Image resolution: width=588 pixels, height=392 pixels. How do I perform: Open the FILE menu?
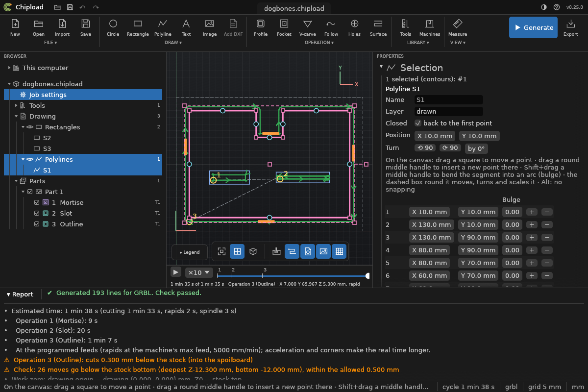pyautogui.click(x=50, y=43)
